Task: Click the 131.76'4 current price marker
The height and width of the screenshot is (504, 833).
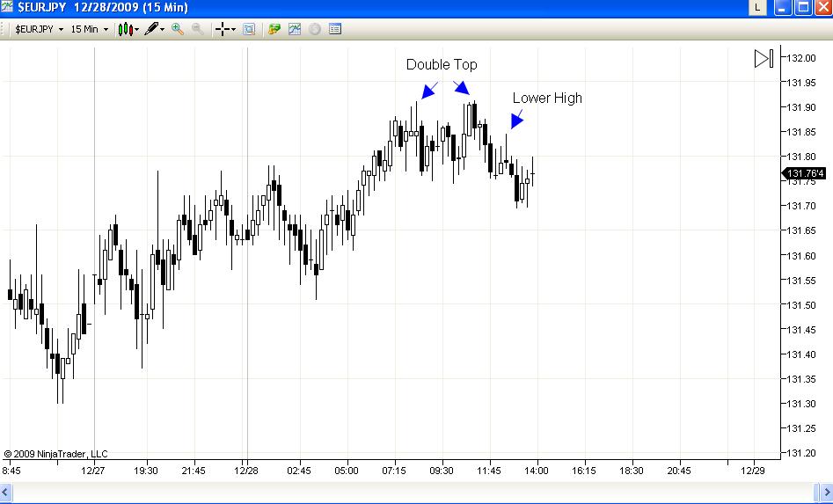Action: (x=804, y=173)
